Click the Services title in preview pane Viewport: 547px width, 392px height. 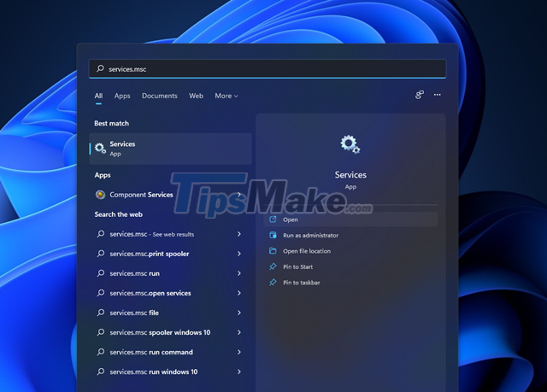[350, 175]
